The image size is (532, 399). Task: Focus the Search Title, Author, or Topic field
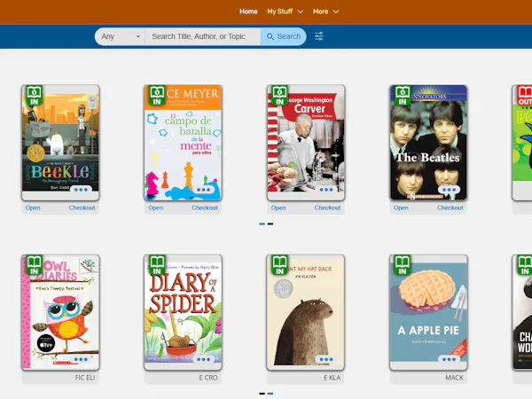[202, 36]
